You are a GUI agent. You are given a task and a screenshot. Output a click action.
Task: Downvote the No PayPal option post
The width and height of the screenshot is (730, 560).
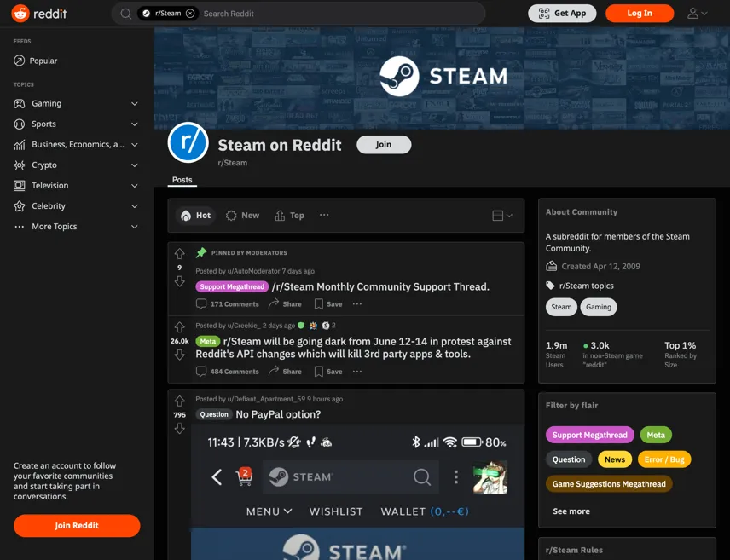pos(180,428)
